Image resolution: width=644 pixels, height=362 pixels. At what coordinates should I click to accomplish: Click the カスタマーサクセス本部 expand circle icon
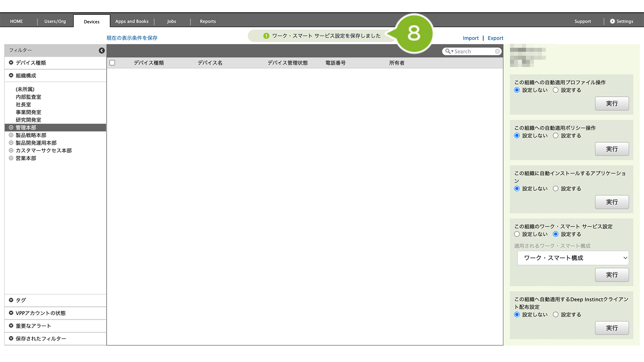[11, 151]
